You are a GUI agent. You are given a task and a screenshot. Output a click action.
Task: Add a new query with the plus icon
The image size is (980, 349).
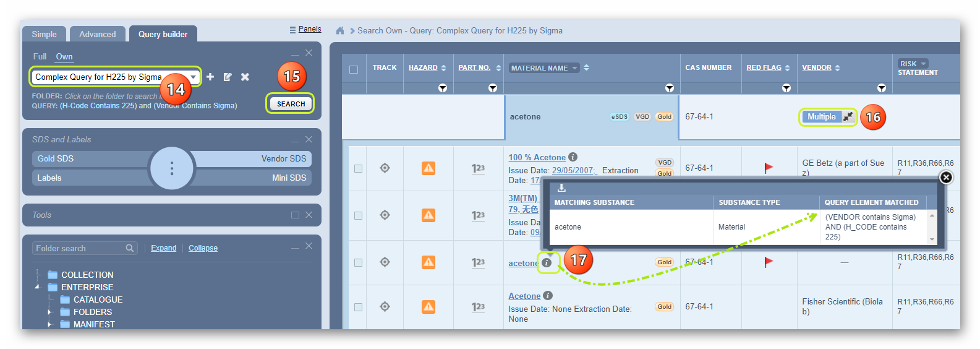(210, 77)
